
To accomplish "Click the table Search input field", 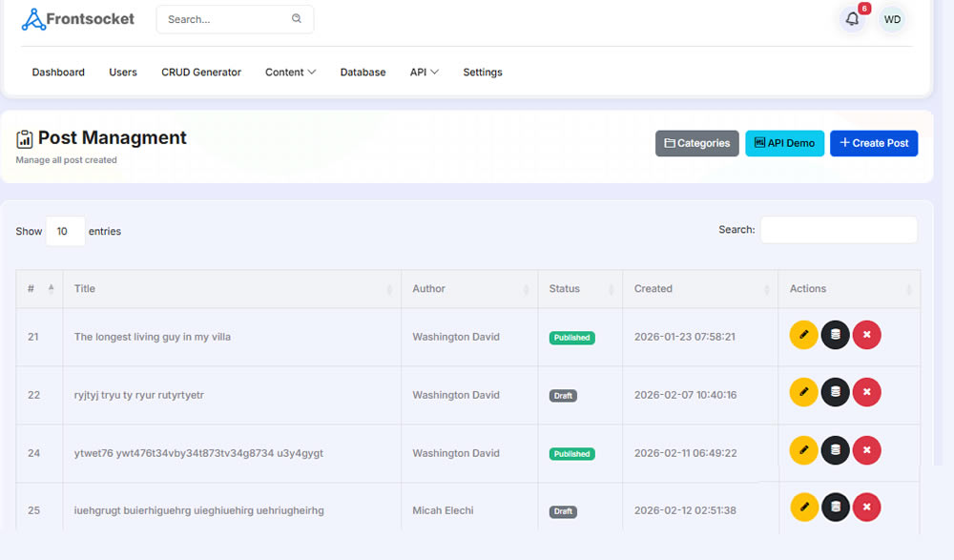I will pos(838,230).
